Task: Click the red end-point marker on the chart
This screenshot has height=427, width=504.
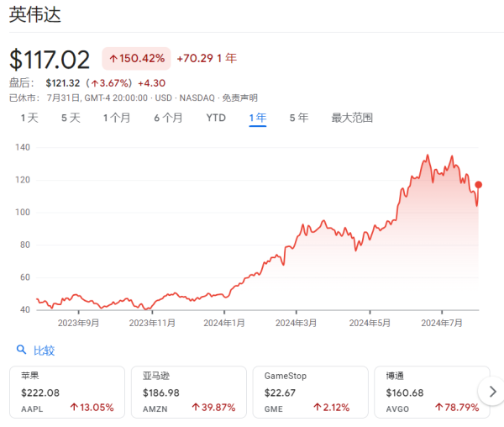Action: 478,185
